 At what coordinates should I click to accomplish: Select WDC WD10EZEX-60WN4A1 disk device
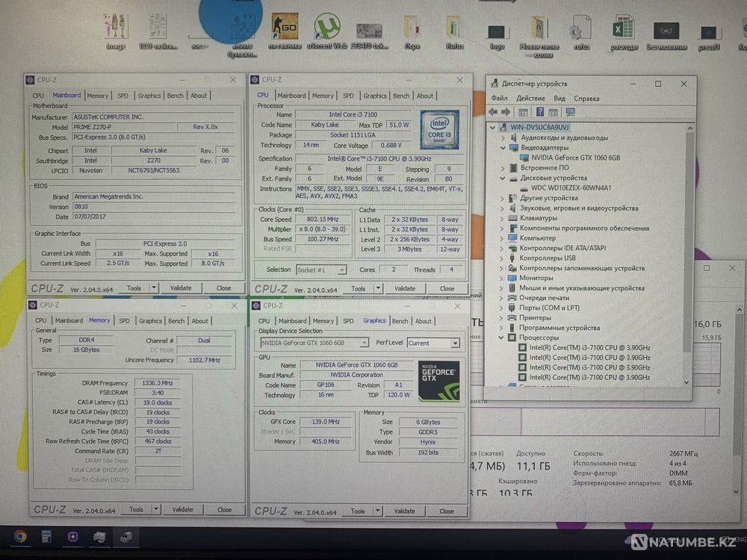point(571,187)
